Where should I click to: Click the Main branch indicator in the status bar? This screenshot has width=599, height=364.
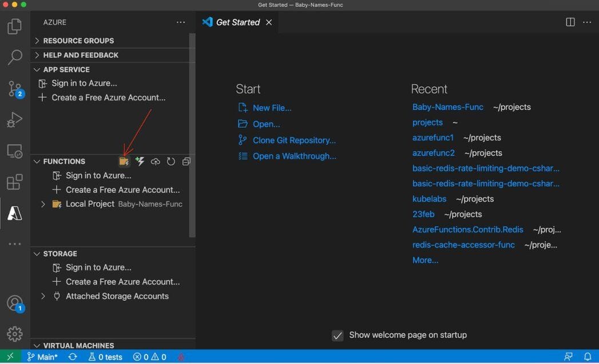pyautogui.click(x=43, y=357)
